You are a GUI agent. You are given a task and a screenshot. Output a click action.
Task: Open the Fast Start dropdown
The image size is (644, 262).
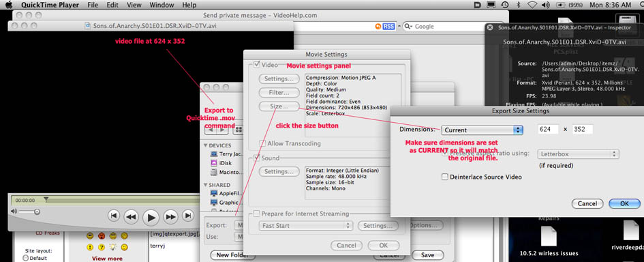(305, 225)
